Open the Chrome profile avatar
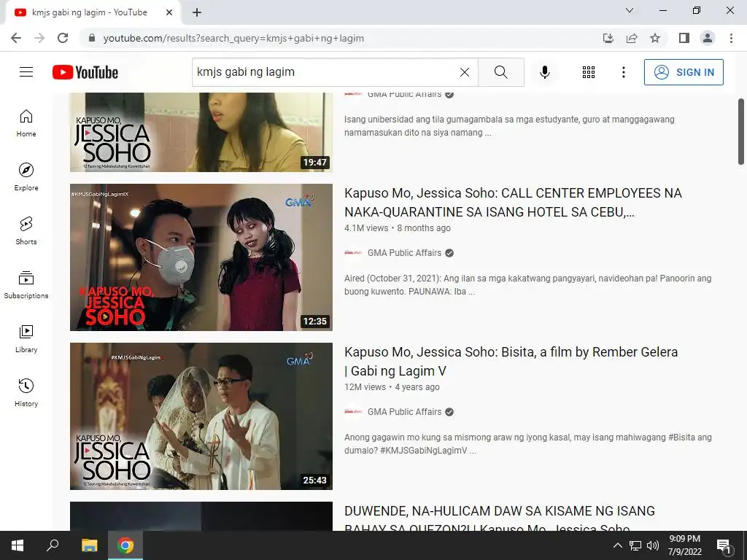The width and height of the screenshot is (747, 560). click(708, 38)
